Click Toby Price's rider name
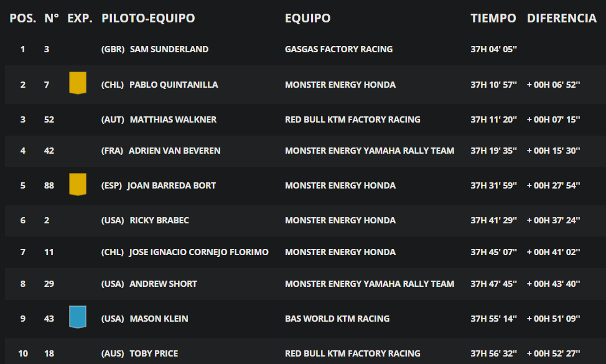Image resolution: width=606 pixels, height=364 pixels. pos(154,353)
